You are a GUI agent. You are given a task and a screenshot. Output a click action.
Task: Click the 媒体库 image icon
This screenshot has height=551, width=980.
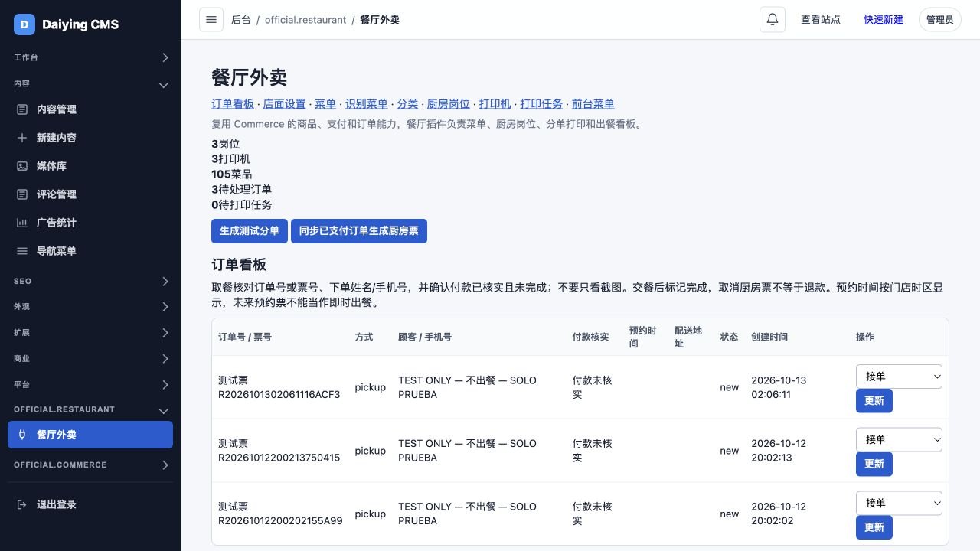22,166
